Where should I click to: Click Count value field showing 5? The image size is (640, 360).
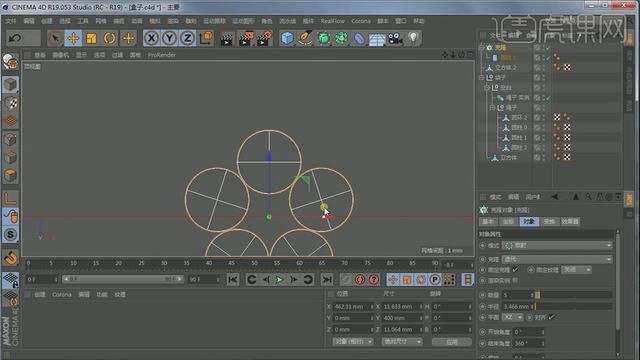tap(518, 295)
